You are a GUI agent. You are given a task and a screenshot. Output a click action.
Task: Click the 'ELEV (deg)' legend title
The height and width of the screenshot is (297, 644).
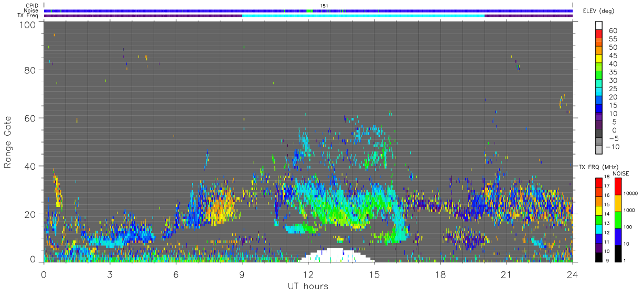pos(599,10)
